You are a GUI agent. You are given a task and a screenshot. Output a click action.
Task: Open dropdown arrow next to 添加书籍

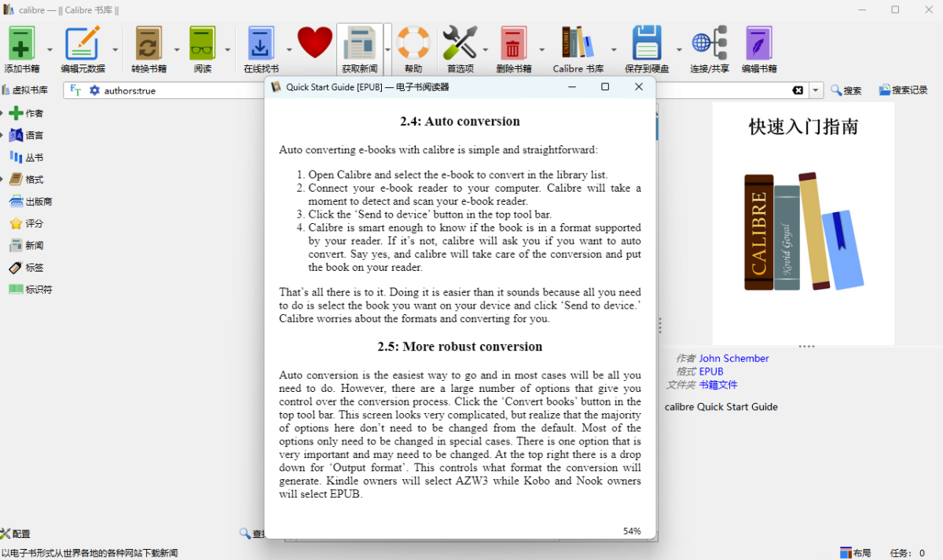pyautogui.click(x=50, y=50)
